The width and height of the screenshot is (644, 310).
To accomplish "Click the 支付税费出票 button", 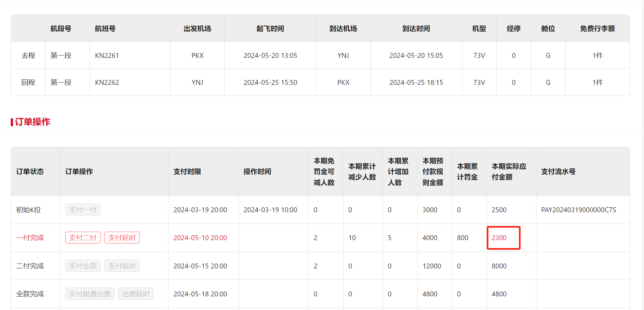I will click(x=90, y=294).
